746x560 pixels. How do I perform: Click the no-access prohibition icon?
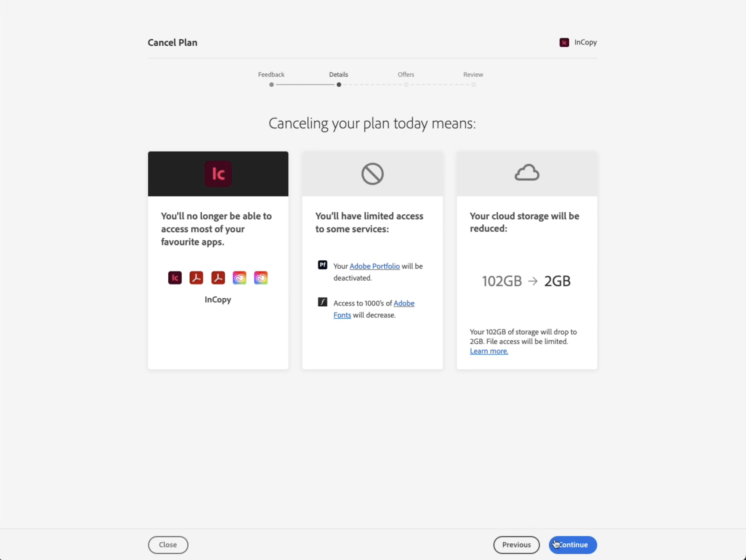(x=372, y=174)
